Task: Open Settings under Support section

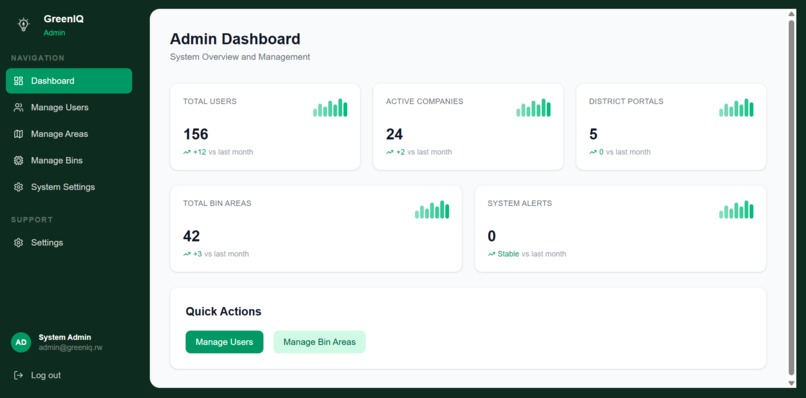Action: [x=69, y=243]
